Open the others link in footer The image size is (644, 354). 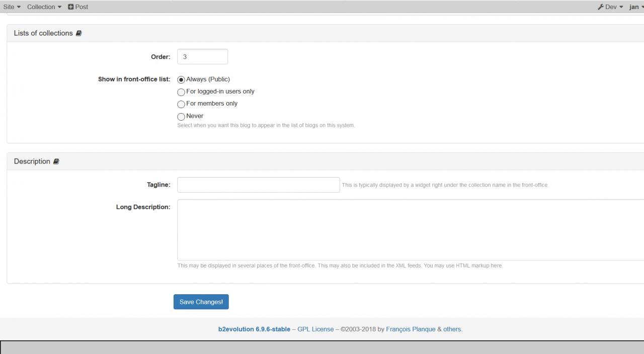point(452,329)
